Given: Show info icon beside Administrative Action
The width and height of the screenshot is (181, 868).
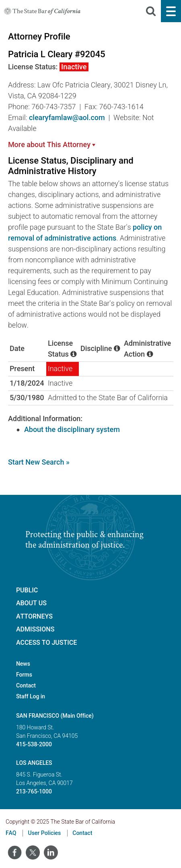Looking at the screenshot, I should click(x=150, y=354).
